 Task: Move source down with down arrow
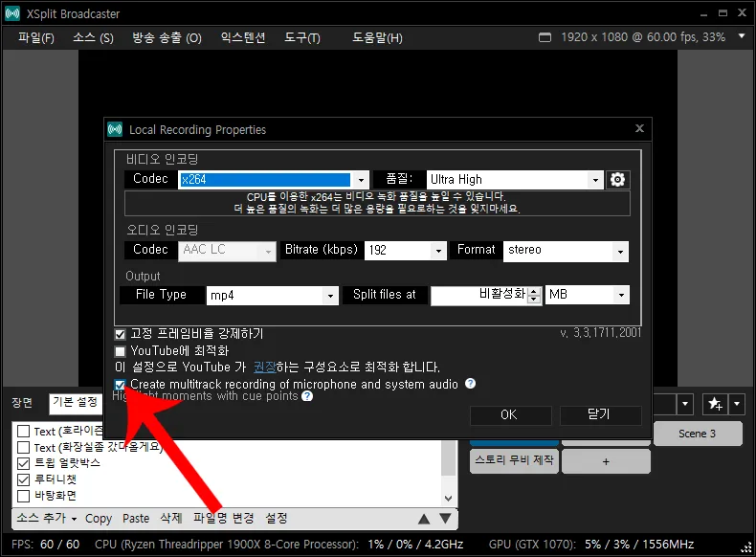tap(446, 519)
